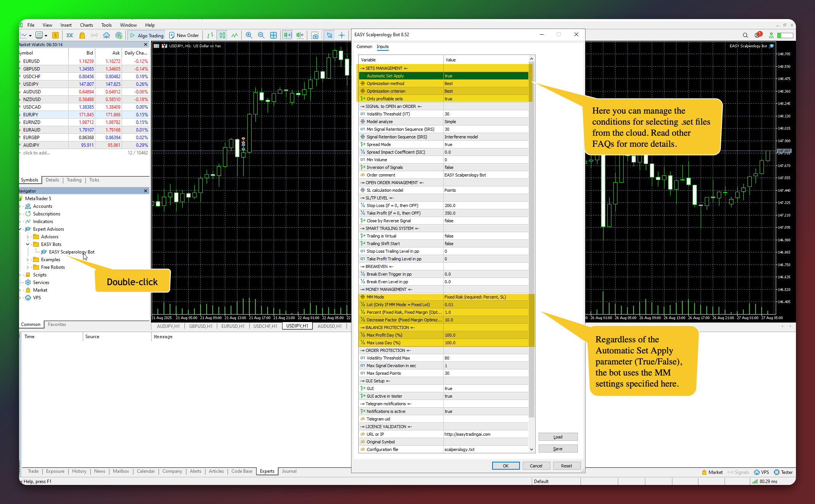
Task: Switch to the Common tab in dialog
Action: click(x=364, y=47)
